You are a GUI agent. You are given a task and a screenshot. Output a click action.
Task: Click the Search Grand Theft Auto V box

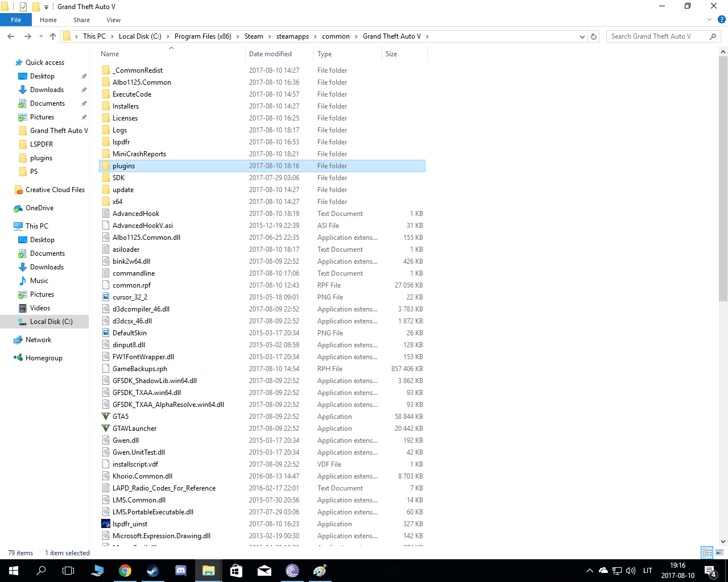[663, 36]
